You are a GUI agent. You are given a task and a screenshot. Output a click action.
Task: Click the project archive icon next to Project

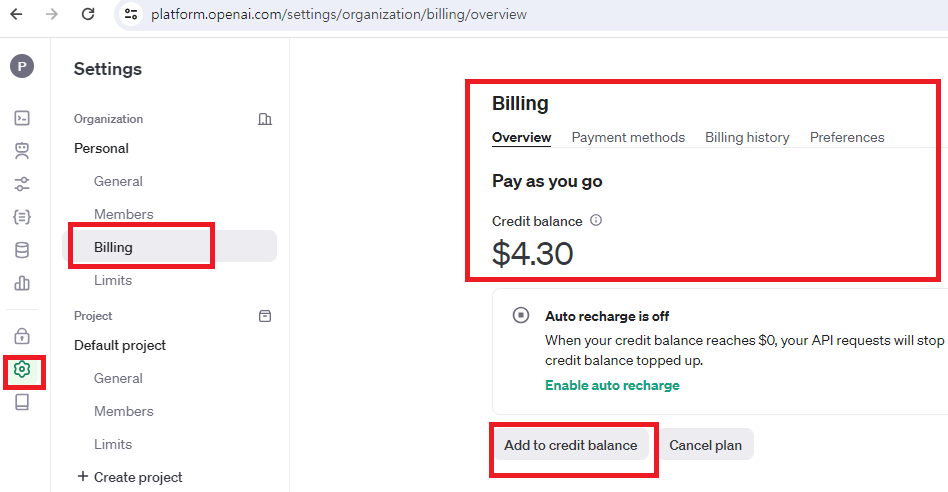click(265, 316)
